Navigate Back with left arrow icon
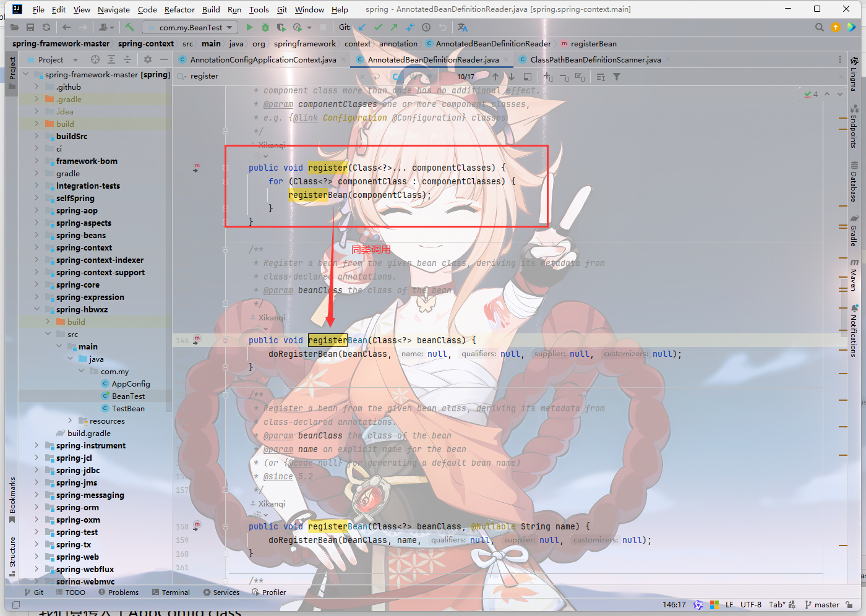The image size is (866, 616). pyautogui.click(x=66, y=27)
